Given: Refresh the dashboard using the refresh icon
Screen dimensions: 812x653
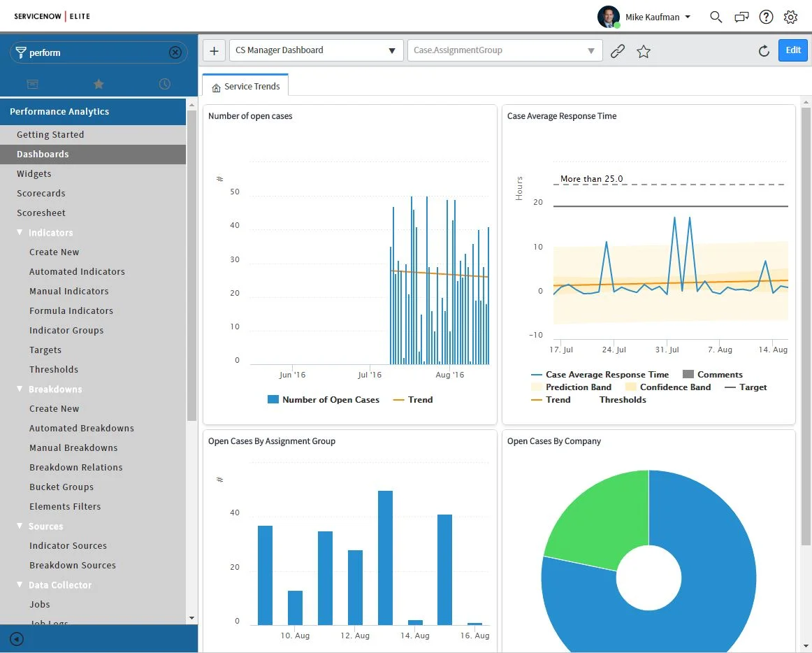Looking at the screenshot, I should (764, 50).
